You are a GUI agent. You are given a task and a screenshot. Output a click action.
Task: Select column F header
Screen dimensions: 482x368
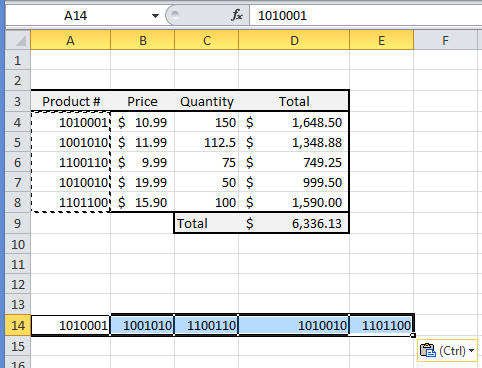(x=445, y=40)
